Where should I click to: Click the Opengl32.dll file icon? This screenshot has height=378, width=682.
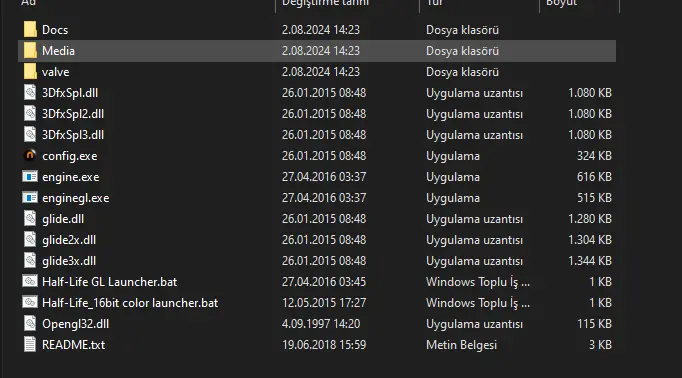point(30,324)
